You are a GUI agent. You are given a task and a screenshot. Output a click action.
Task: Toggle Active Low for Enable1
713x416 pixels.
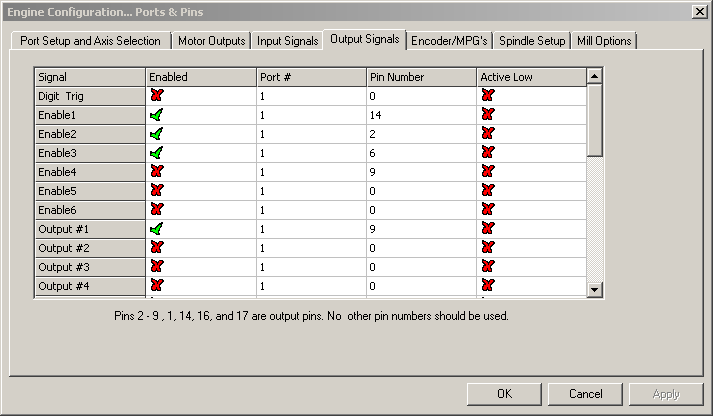pyautogui.click(x=488, y=115)
